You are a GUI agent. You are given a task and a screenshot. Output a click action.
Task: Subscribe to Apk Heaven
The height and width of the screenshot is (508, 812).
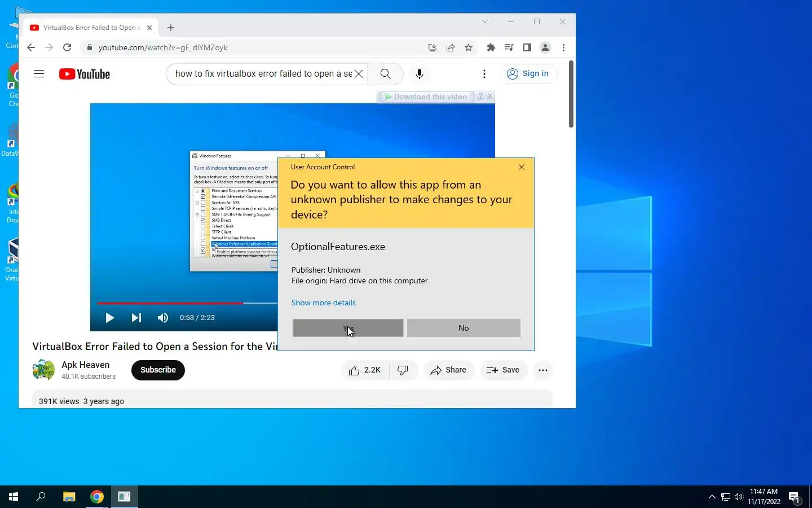click(158, 370)
